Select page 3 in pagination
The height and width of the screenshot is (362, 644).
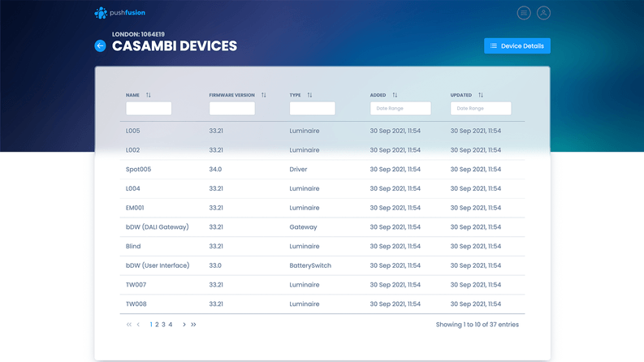point(163,325)
